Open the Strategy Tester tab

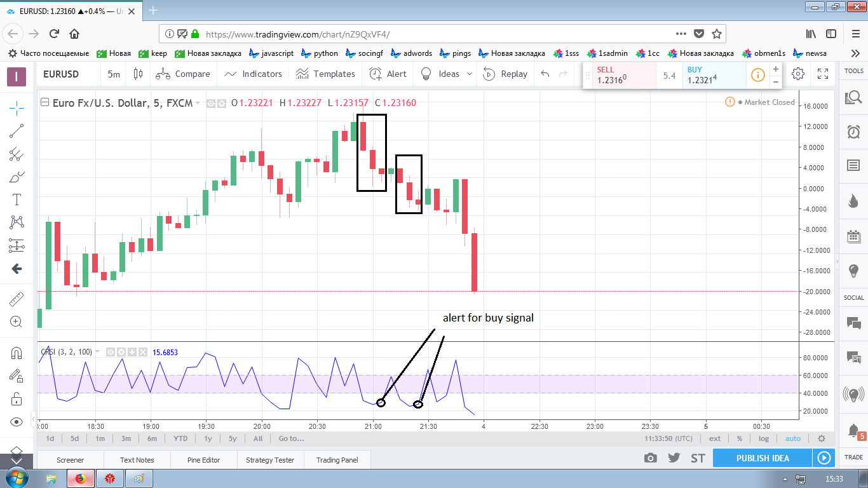(271, 459)
